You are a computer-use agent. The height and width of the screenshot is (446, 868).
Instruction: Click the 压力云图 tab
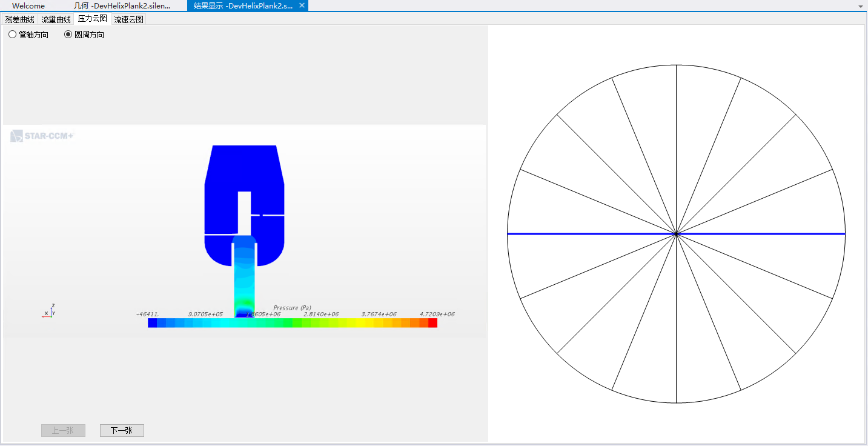tap(92, 19)
